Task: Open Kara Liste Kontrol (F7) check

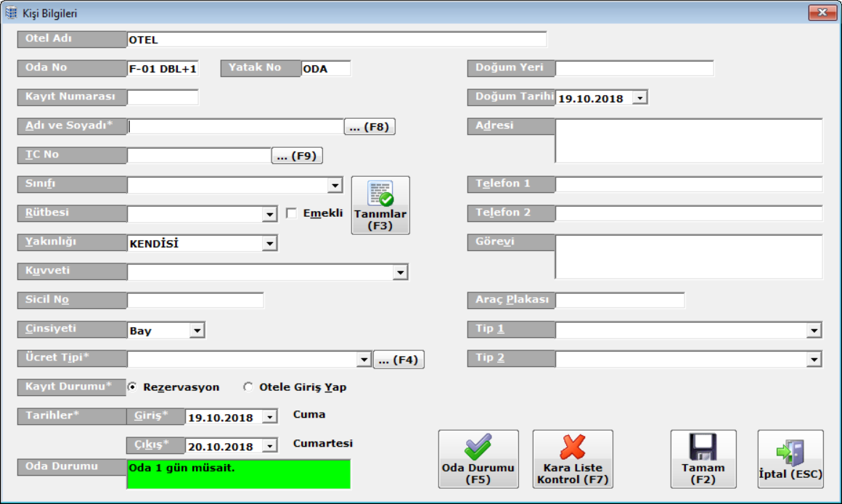Action: coord(573,459)
